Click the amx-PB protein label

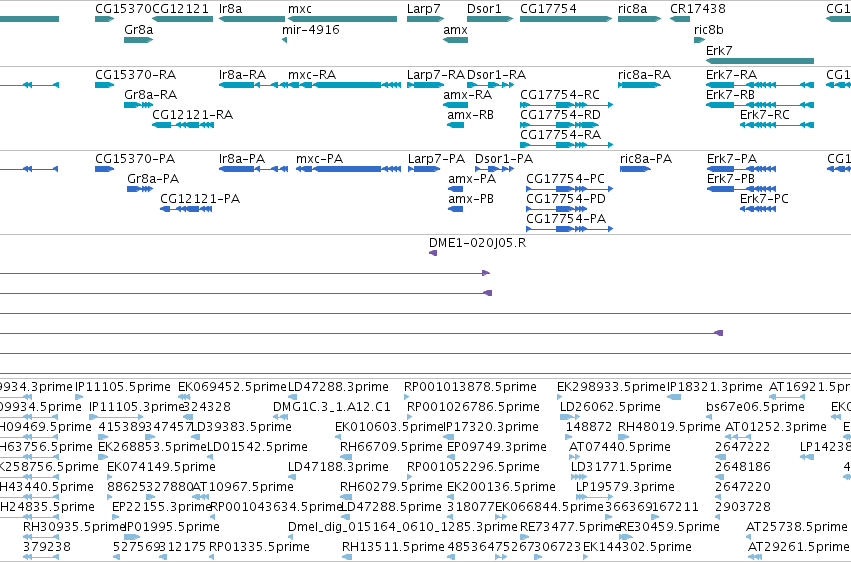[x=471, y=199]
